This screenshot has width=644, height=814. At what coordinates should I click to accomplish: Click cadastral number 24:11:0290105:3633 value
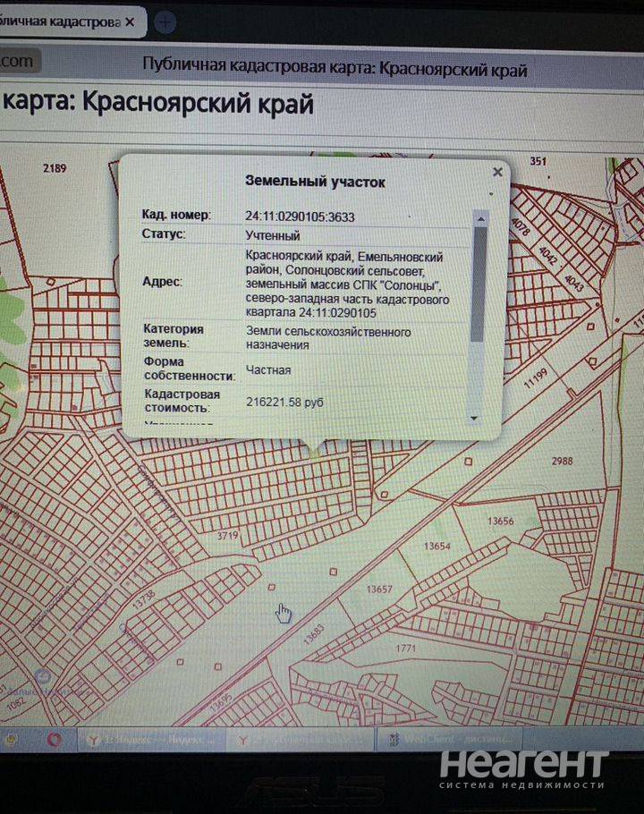[300, 216]
